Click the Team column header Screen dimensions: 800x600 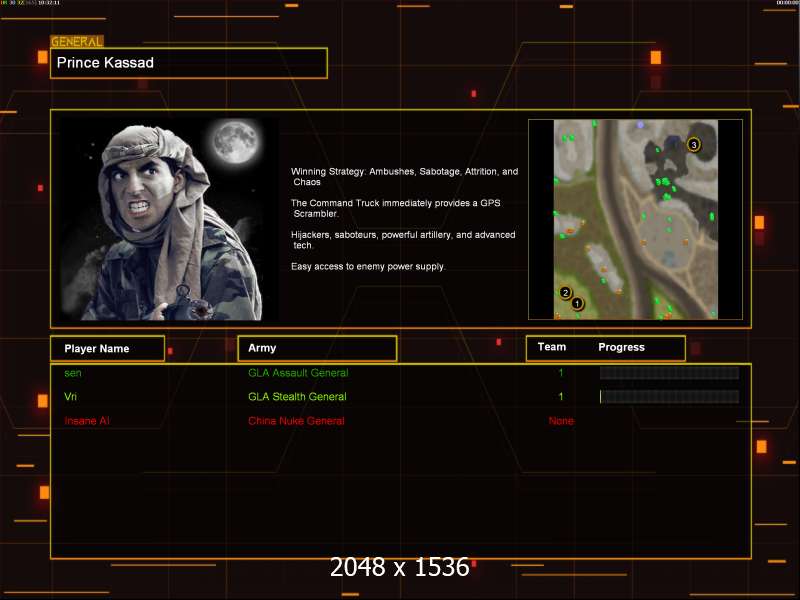(552, 347)
